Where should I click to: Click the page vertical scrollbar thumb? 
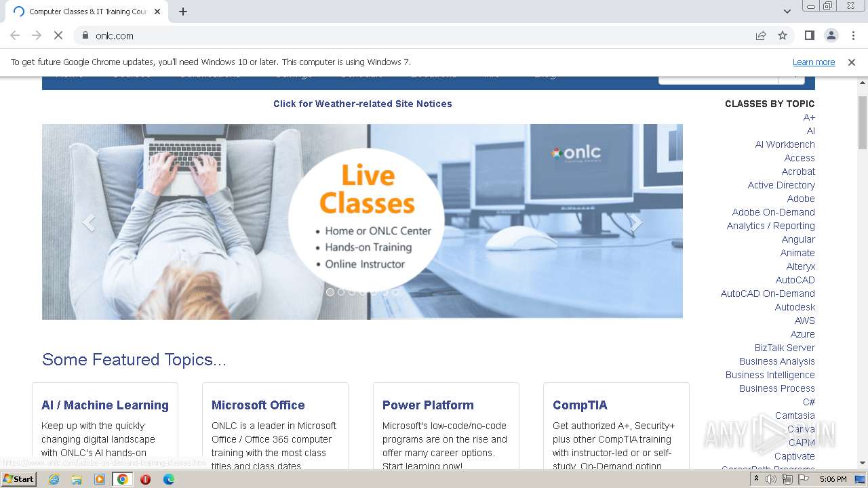[863, 122]
